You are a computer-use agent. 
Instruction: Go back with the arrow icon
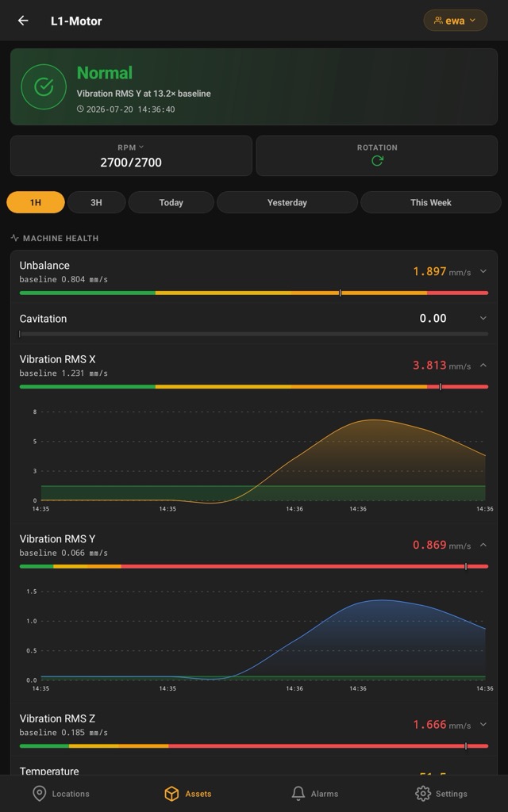point(23,21)
